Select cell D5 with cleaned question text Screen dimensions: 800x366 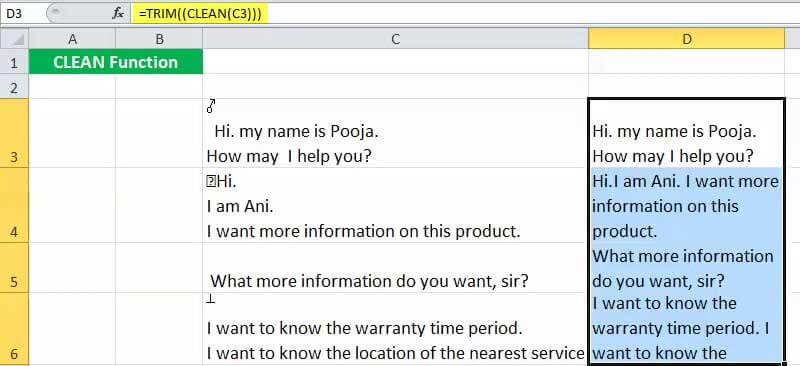(687, 267)
